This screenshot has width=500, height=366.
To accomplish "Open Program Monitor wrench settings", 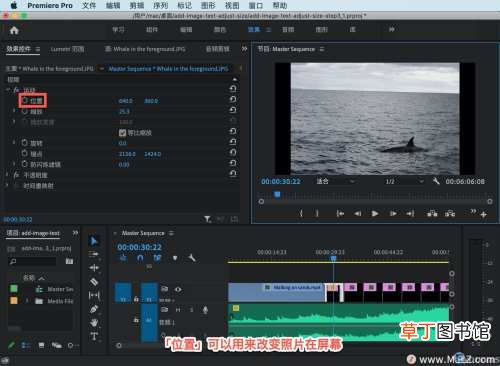I will (x=436, y=181).
